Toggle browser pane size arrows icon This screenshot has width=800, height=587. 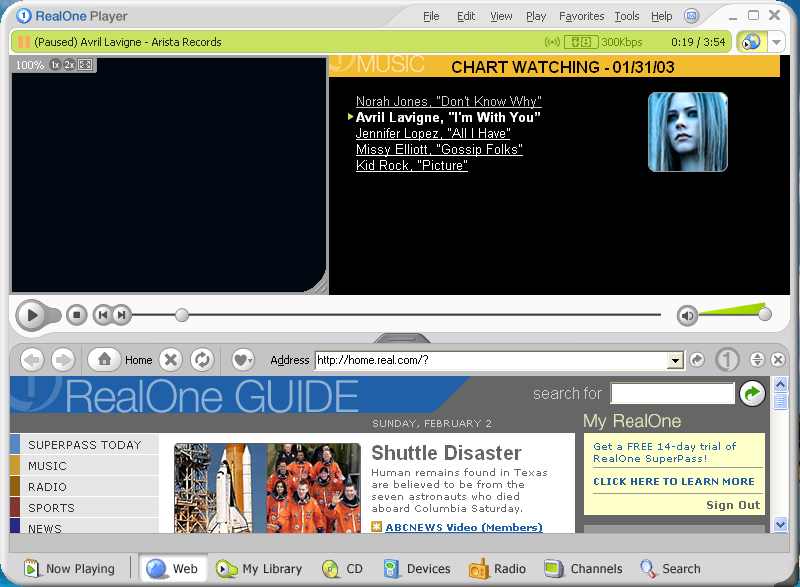757,360
